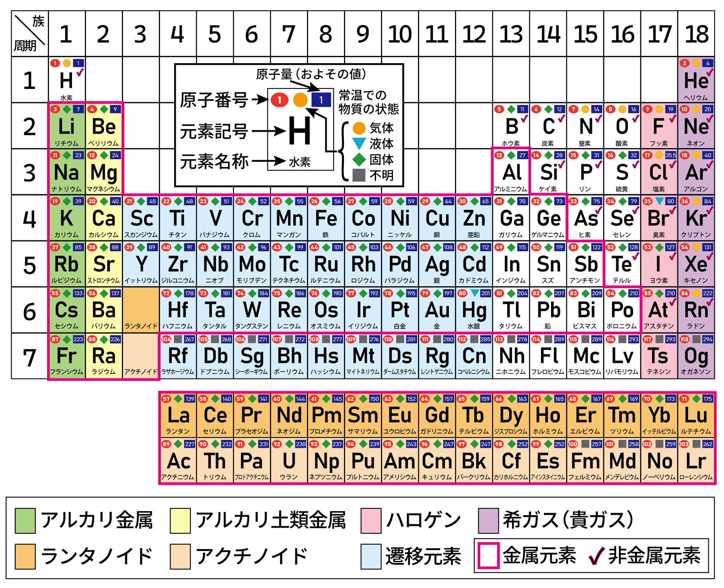Pick the orange ランタノイド legend swatch

(25, 557)
